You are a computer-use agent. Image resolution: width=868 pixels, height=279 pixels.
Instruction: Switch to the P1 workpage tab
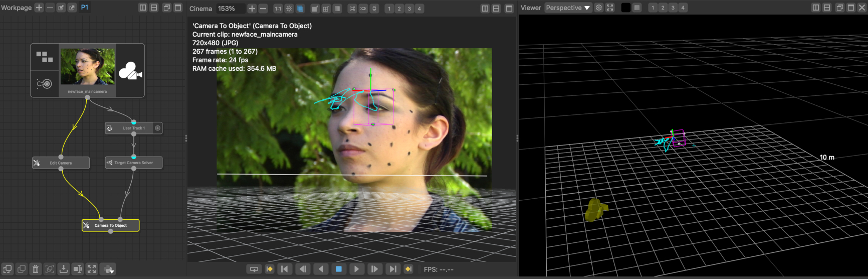[85, 8]
